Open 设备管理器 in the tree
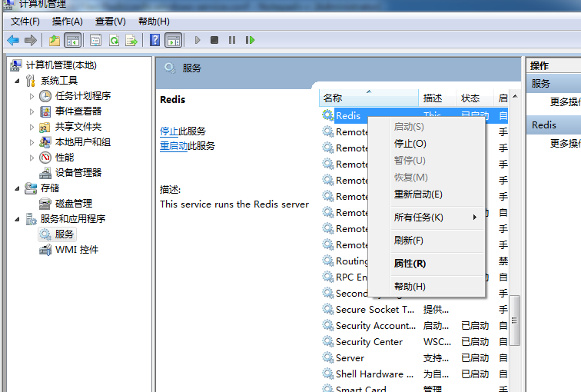 [x=78, y=173]
